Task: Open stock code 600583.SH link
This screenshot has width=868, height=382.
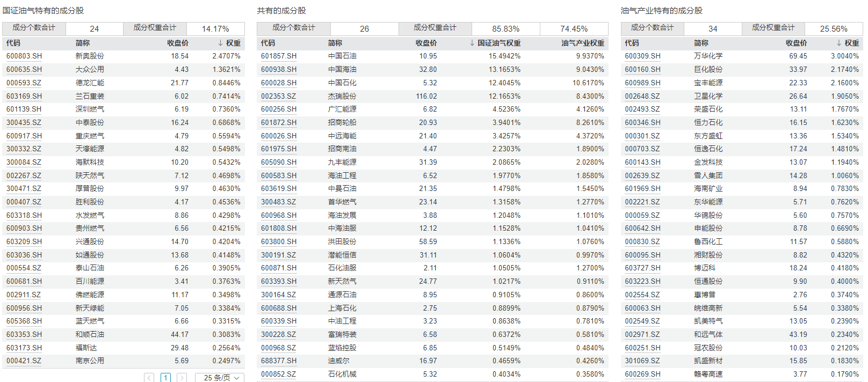Action: click(x=279, y=175)
